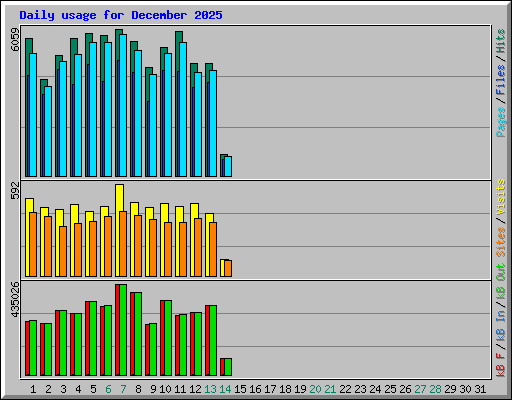Image resolution: width=512 pixels, height=400 pixels.
Task: Click day 15 on the x-axis
Action: click(240, 389)
